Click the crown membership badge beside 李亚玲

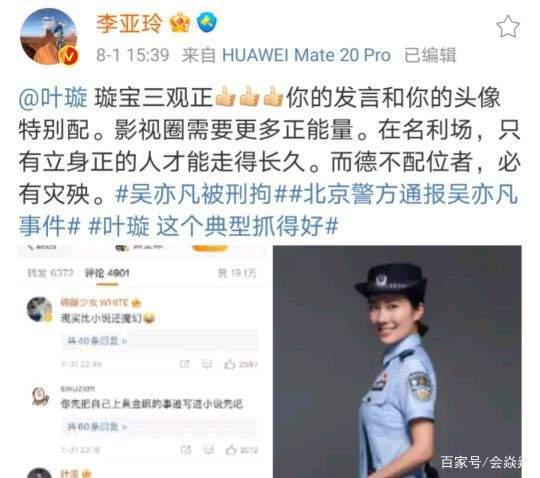click(180, 23)
